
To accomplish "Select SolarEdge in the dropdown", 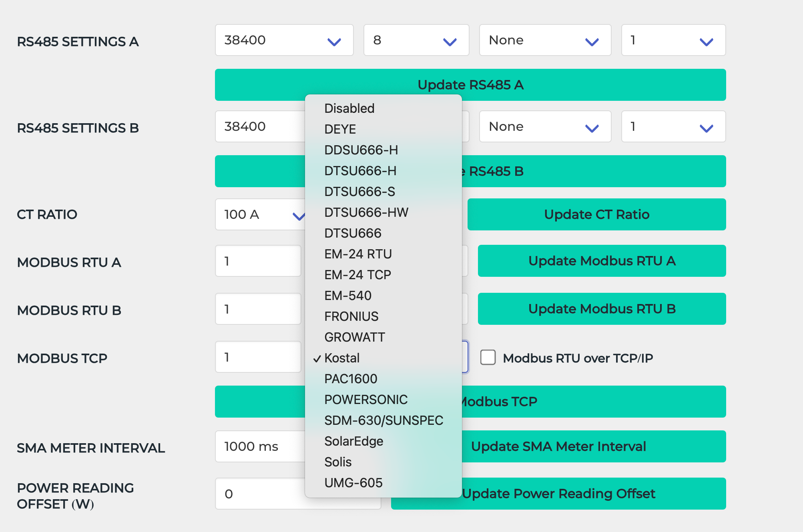I will pos(353,441).
